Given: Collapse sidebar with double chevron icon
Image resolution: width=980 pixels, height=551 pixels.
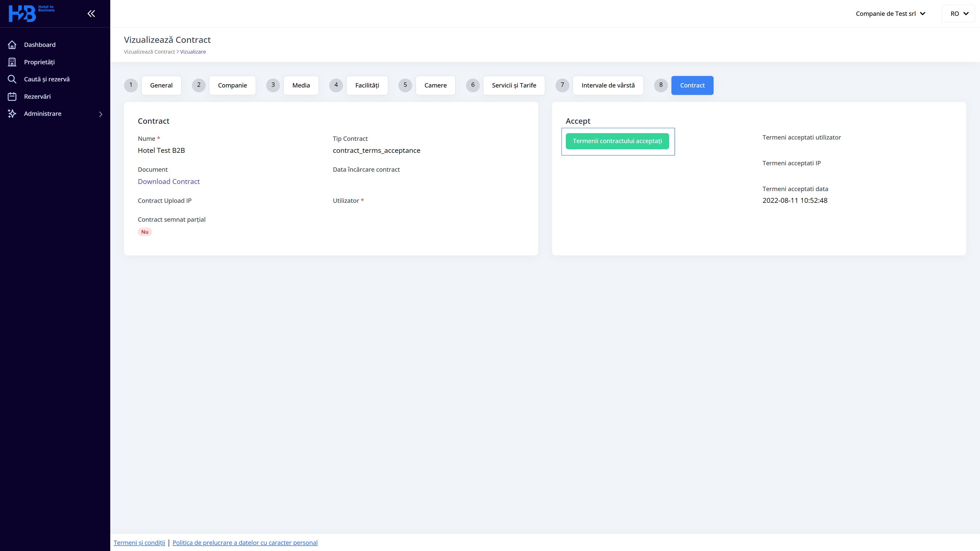Looking at the screenshot, I should click(91, 14).
